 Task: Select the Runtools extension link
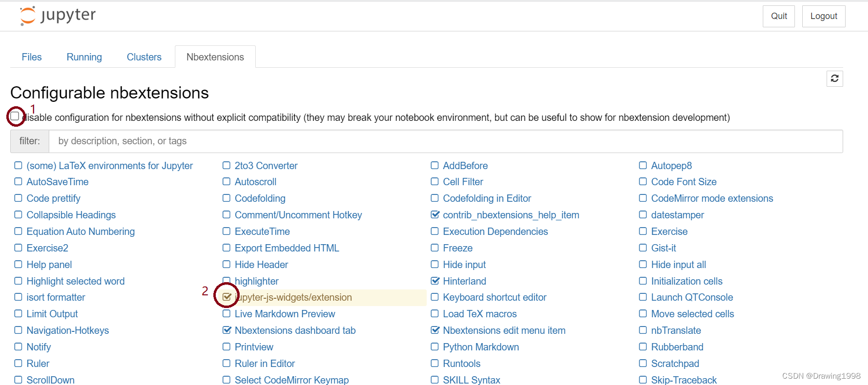click(462, 364)
